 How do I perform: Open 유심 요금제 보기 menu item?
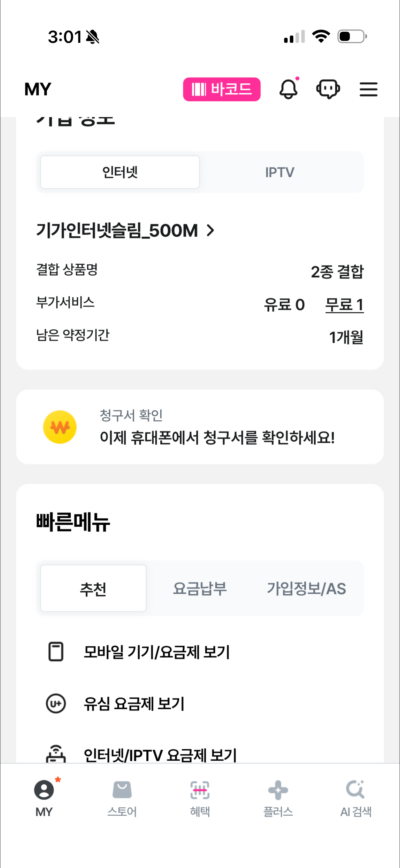click(x=134, y=704)
